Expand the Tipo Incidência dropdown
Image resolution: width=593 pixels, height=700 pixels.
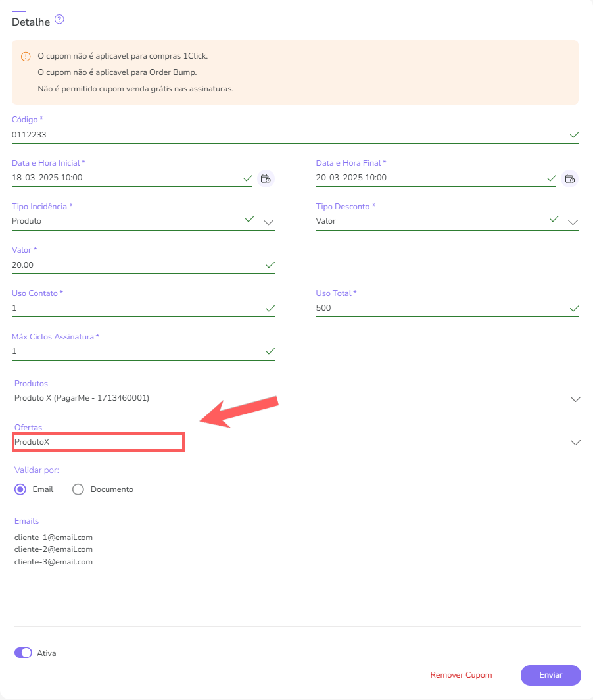click(268, 222)
